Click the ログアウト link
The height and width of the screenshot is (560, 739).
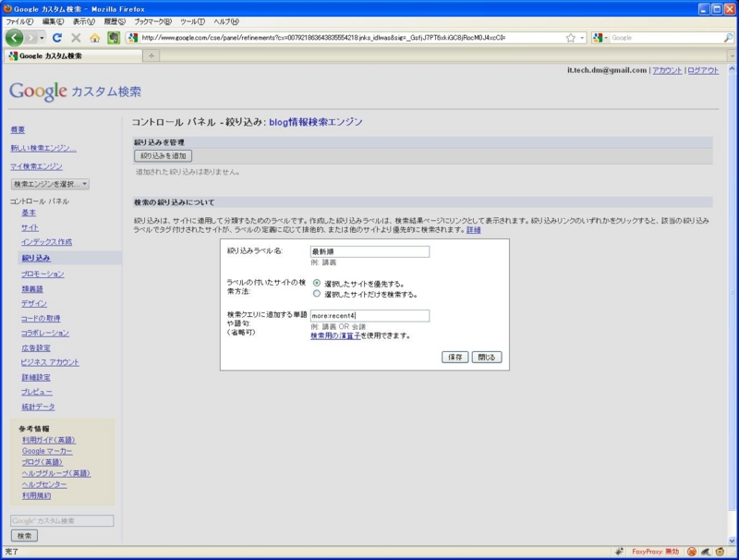tap(703, 70)
